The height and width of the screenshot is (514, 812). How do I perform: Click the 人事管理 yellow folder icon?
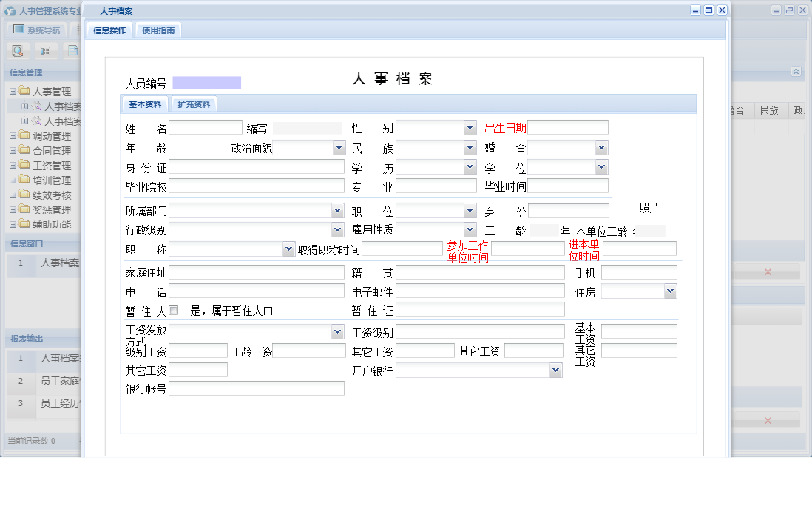[24, 89]
